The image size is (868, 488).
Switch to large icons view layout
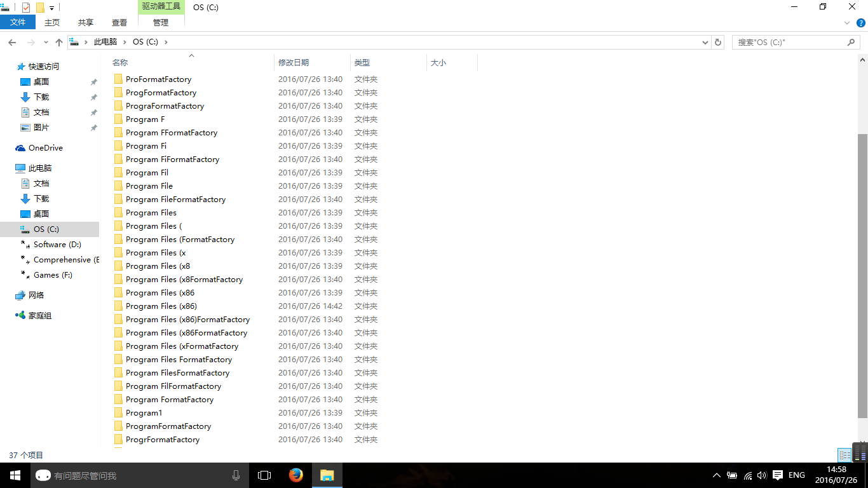pyautogui.click(x=860, y=455)
